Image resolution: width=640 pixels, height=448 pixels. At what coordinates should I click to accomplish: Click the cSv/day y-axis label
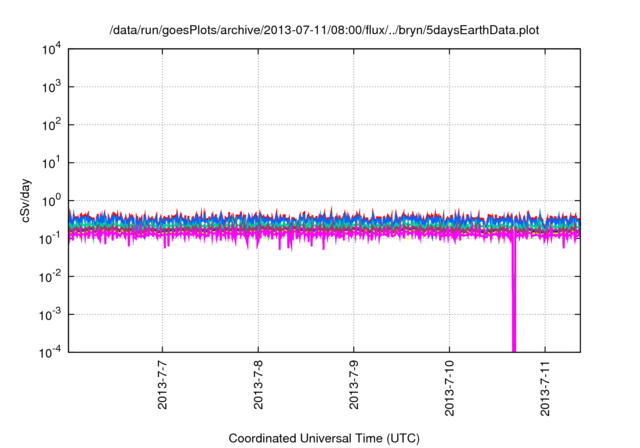26,200
